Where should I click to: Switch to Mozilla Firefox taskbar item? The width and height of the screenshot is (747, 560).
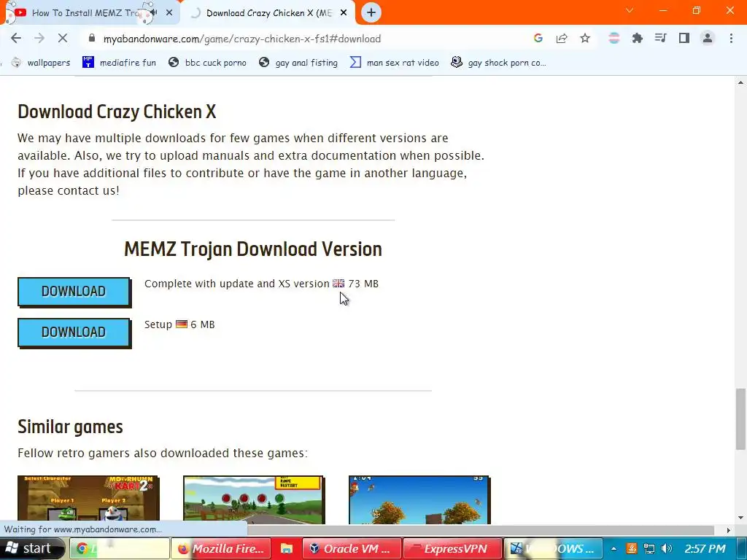coord(221,548)
